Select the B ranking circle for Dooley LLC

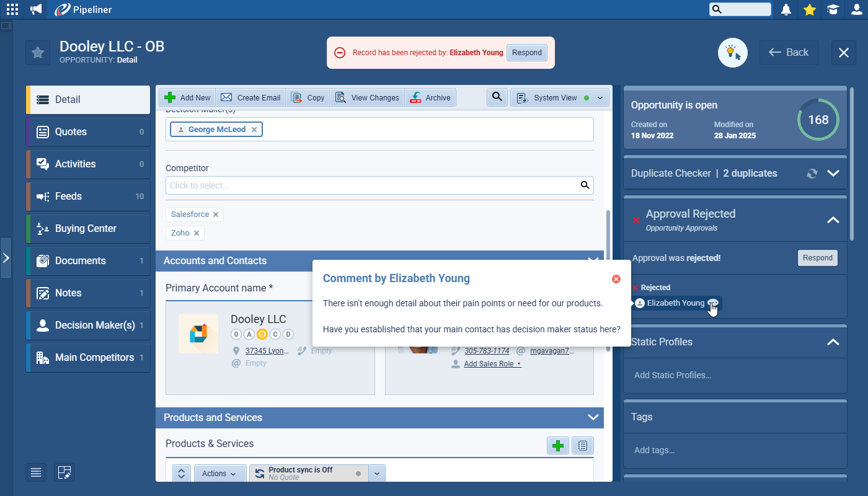262,334
